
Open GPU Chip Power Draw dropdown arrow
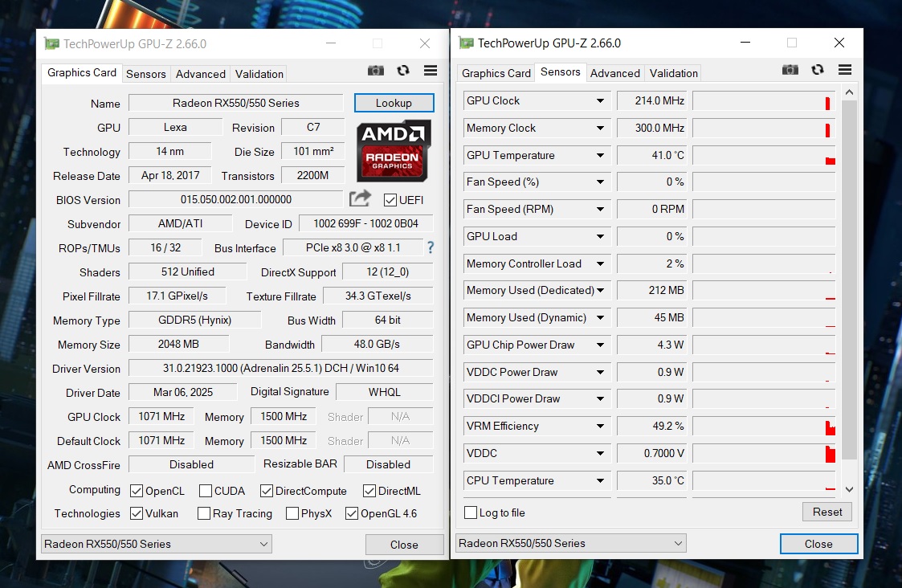click(600, 345)
